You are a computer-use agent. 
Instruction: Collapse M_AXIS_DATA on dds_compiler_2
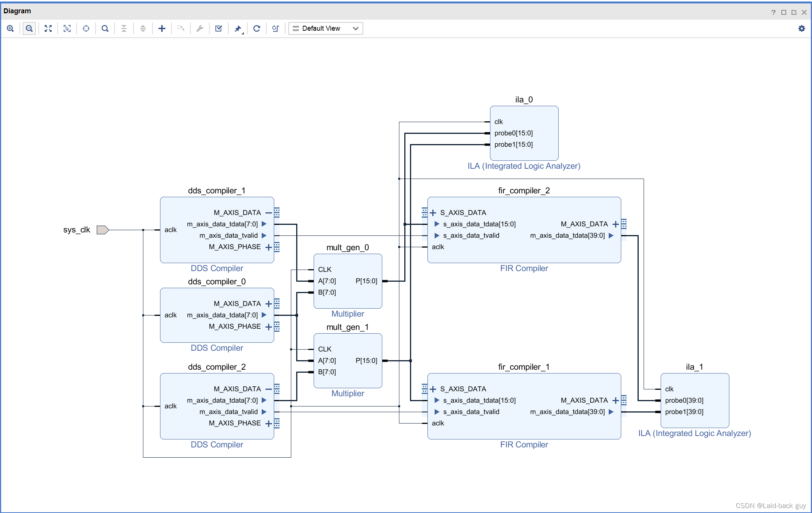click(269, 389)
